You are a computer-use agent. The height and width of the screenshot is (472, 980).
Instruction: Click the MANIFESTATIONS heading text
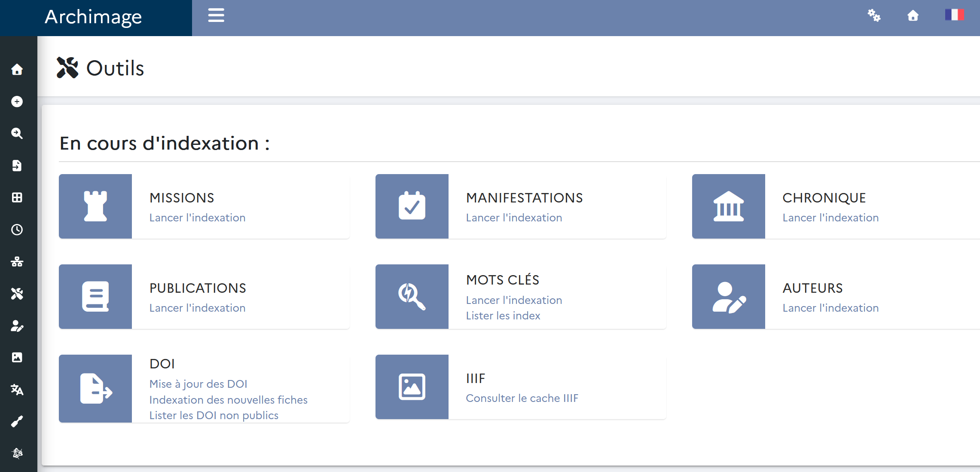(x=524, y=198)
